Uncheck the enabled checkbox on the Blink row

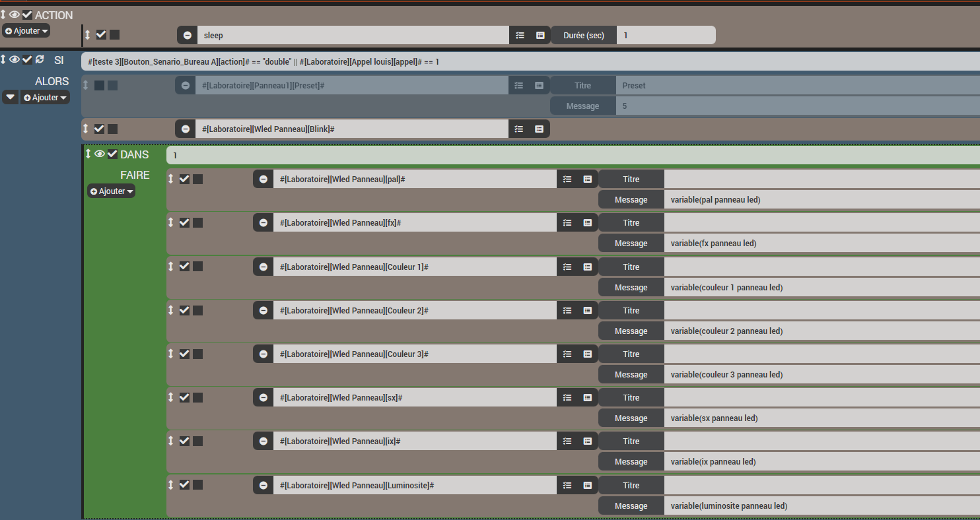click(99, 129)
